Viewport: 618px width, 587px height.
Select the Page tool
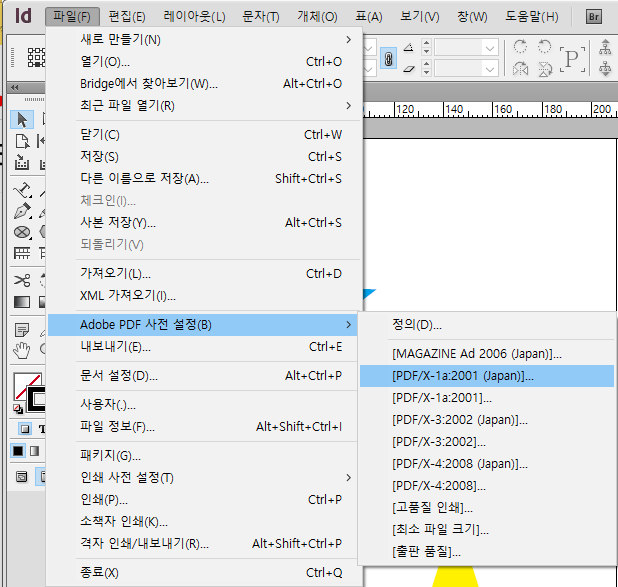[x=22, y=141]
